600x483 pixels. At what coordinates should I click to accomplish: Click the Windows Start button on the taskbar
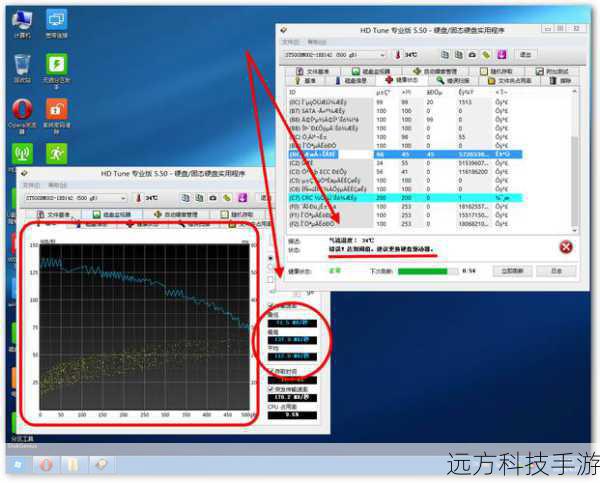pyautogui.click(x=17, y=465)
